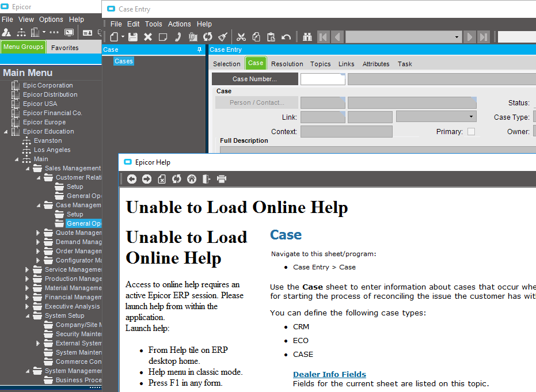The height and width of the screenshot is (392, 536).
Task: Go back in Epicor Help viewer
Action: [132, 179]
